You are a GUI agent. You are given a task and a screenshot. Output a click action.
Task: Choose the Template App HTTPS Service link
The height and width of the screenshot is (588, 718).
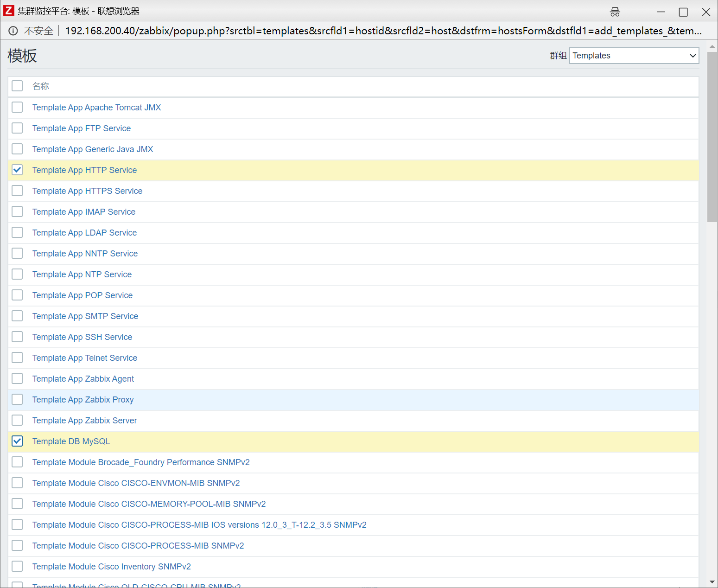(87, 191)
